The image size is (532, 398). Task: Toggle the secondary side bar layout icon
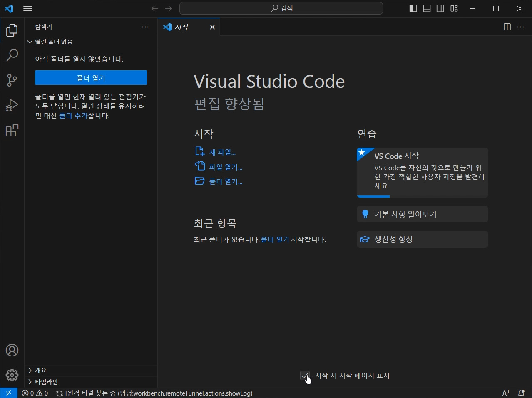[x=440, y=8]
